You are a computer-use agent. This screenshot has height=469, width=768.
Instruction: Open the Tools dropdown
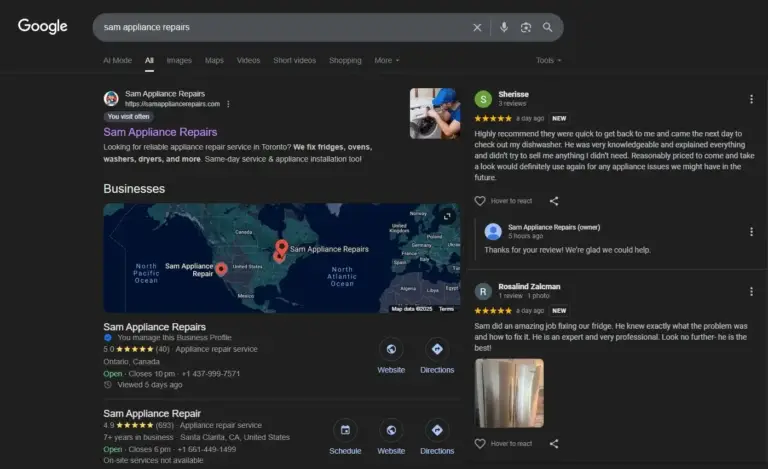click(x=548, y=60)
